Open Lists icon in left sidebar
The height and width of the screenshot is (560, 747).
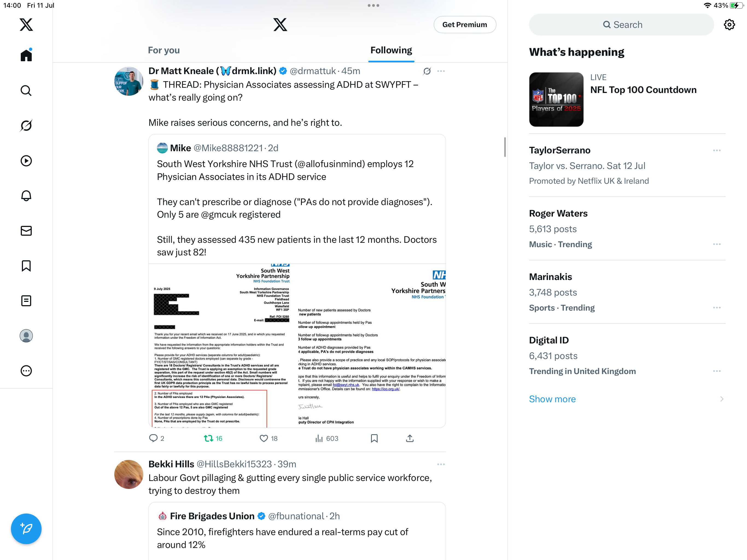(26, 301)
